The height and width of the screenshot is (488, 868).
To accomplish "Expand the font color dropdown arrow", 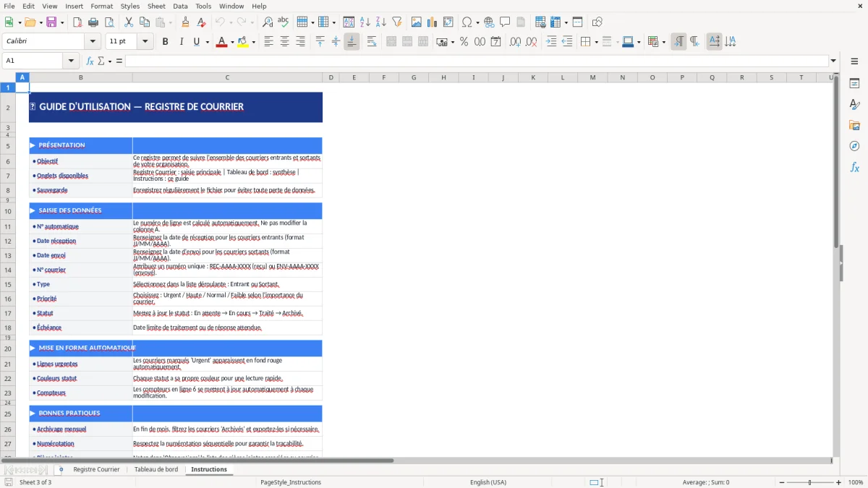I will [232, 41].
